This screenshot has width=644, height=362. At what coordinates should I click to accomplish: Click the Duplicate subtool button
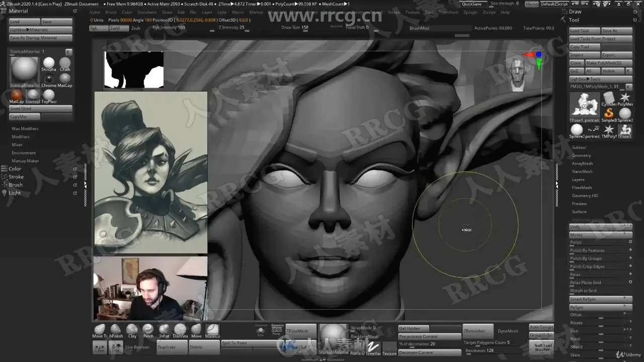[x=172, y=347]
